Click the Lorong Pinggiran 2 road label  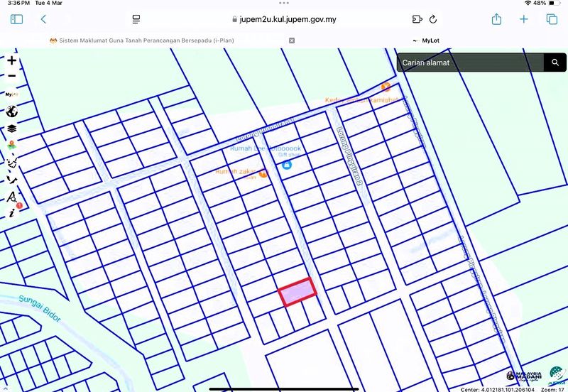pos(349,156)
